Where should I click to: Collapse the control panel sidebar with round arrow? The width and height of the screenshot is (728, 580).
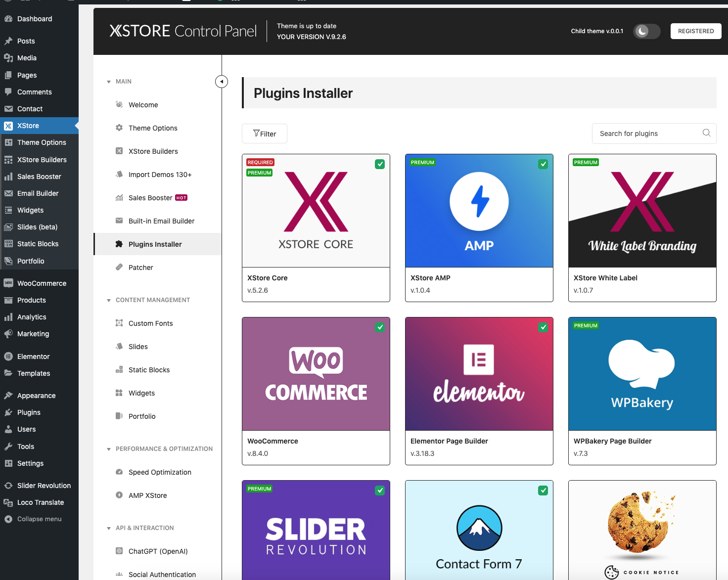coord(222,82)
